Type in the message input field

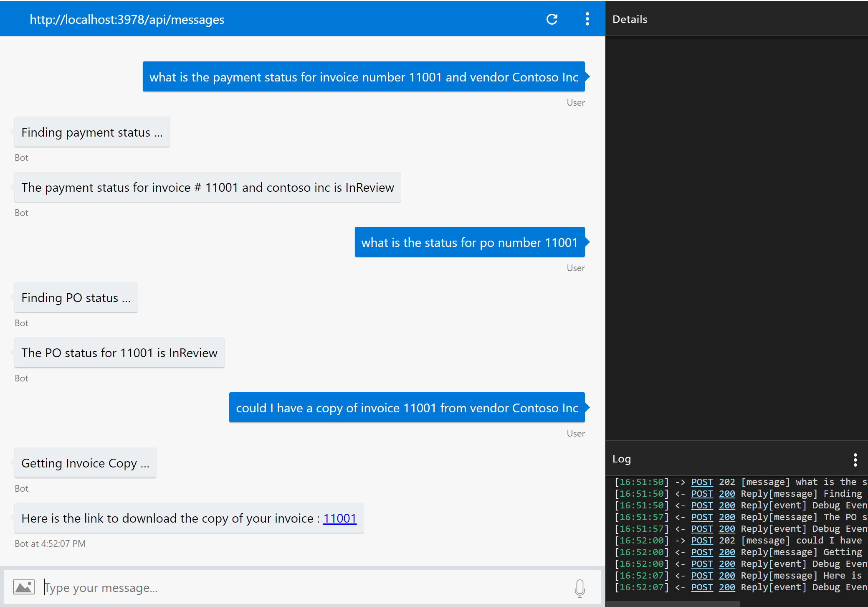click(x=292, y=588)
